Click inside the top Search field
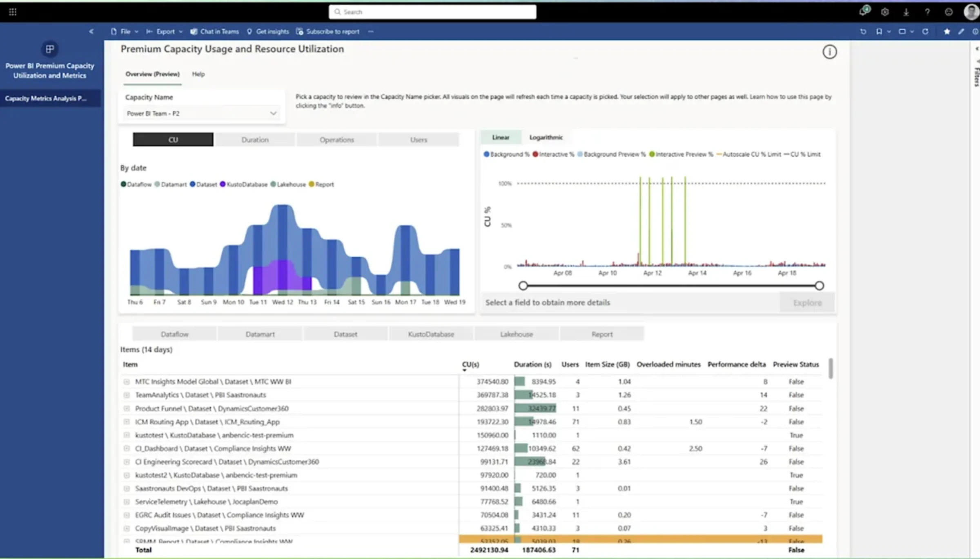 432,12
